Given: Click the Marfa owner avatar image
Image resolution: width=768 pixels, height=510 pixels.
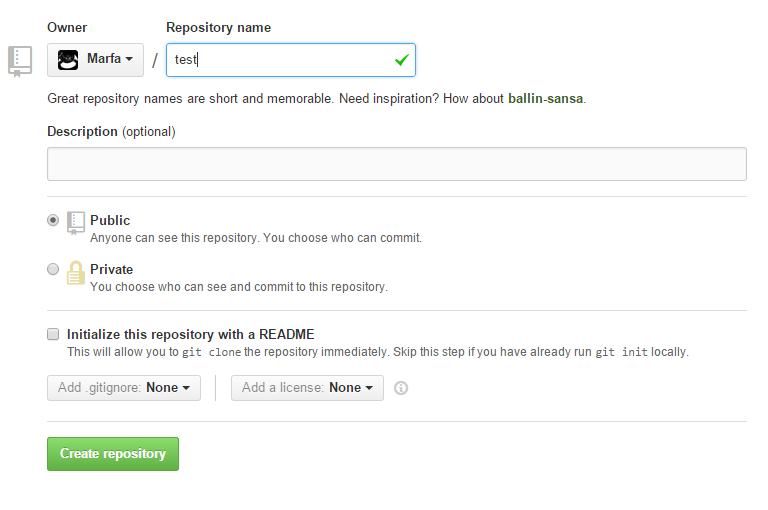Looking at the screenshot, I should coord(68,60).
